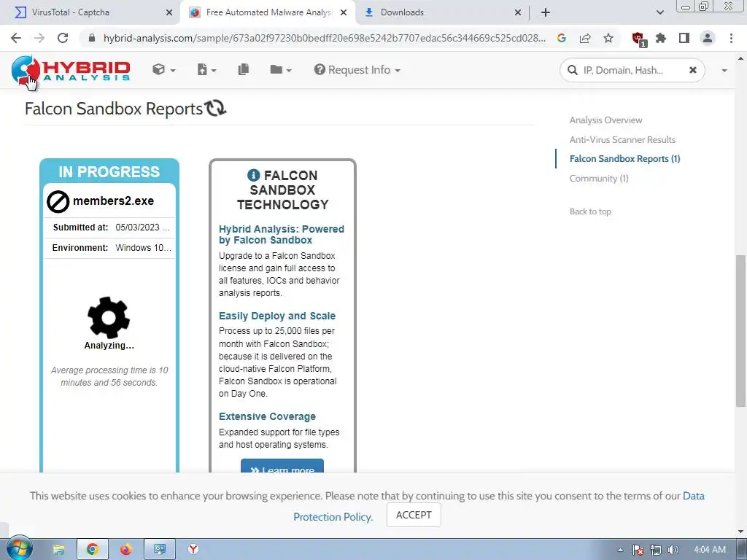This screenshot has height=560, width=747.
Task: Open the tab search chevron
Action: (659, 12)
